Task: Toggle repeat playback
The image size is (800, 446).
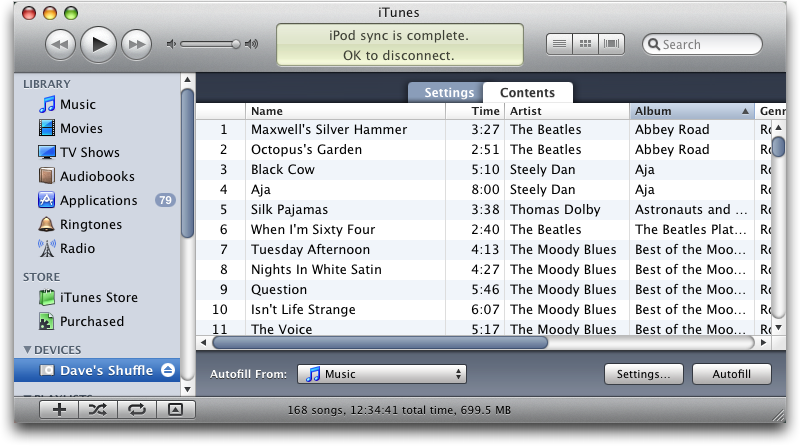Action: (x=137, y=409)
